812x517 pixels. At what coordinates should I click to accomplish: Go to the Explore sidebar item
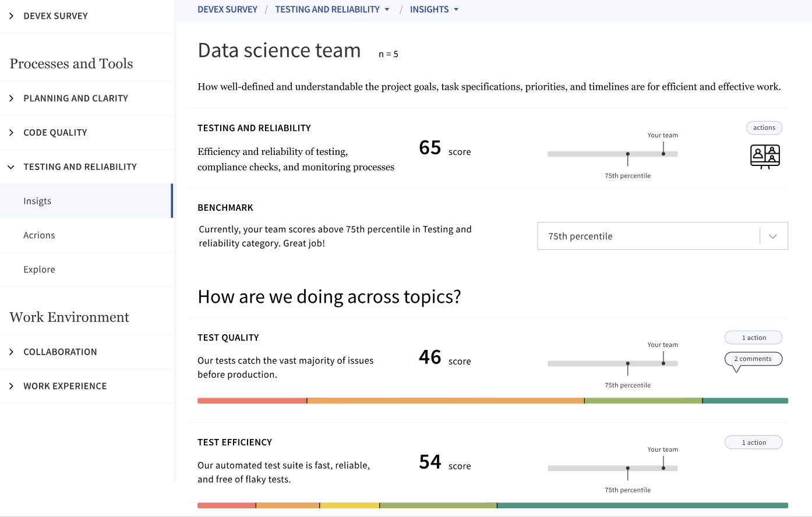coord(39,270)
